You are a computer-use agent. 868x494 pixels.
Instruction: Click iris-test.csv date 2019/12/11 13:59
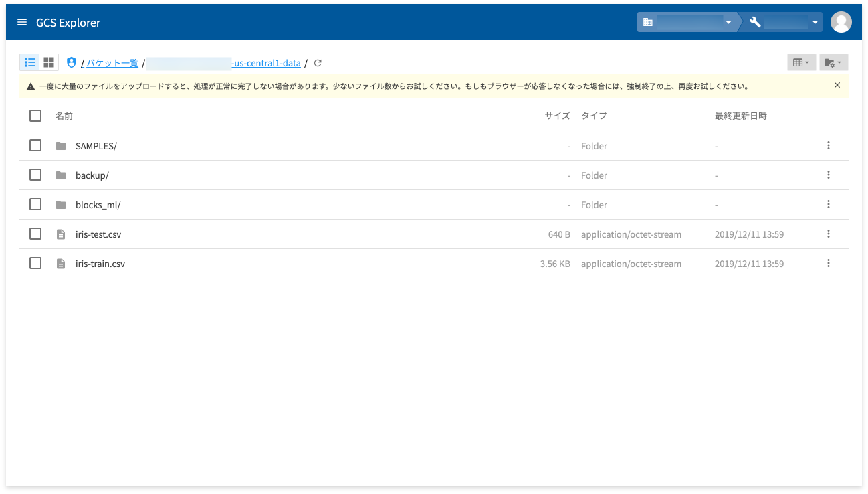pyautogui.click(x=749, y=234)
